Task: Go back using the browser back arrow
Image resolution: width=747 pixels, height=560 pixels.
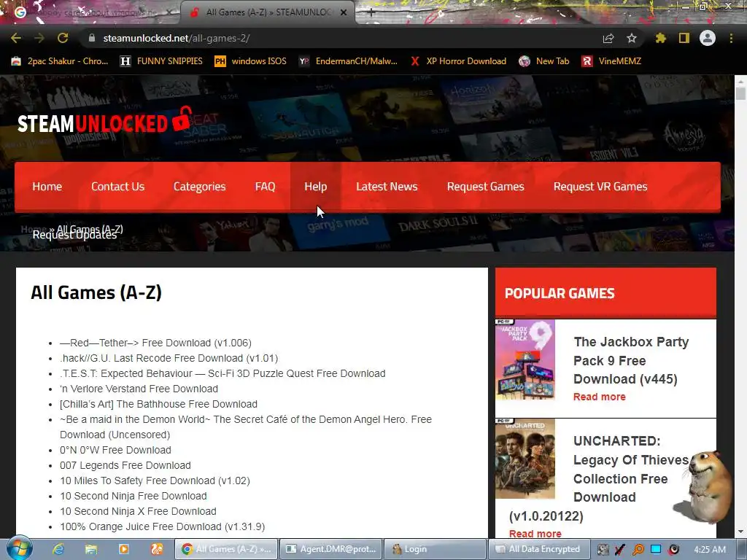Action: click(x=16, y=38)
